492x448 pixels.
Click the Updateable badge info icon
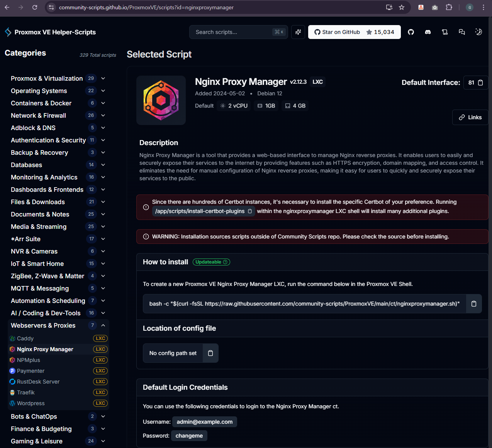pos(226,262)
